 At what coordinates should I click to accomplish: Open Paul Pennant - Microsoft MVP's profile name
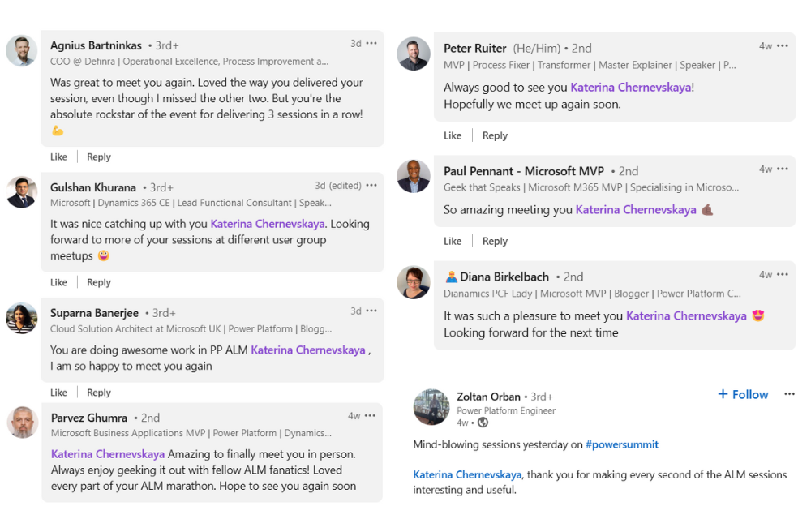coord(524,171)
